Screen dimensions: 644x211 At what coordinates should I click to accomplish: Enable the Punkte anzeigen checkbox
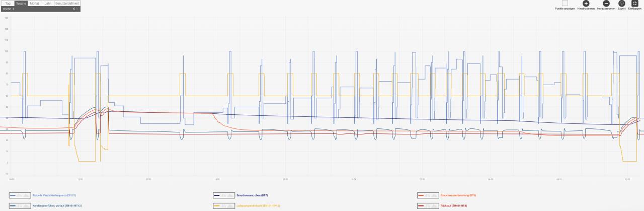point(565,4)
